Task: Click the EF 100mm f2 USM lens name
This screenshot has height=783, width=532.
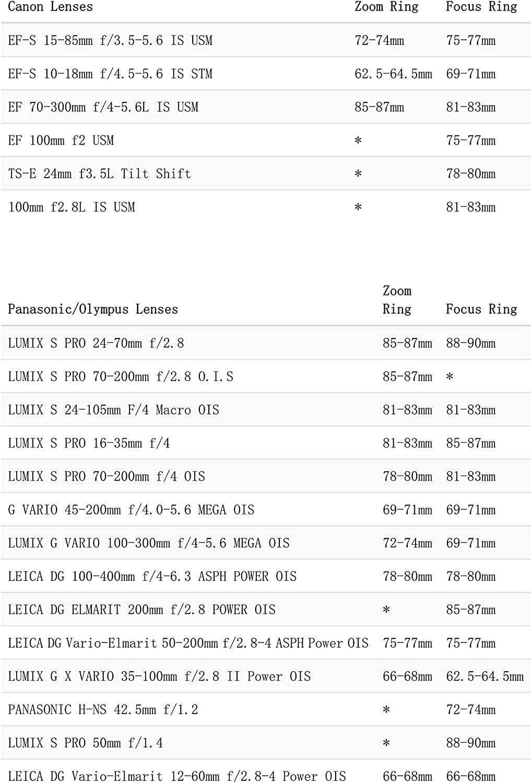Action: [61, 141]
